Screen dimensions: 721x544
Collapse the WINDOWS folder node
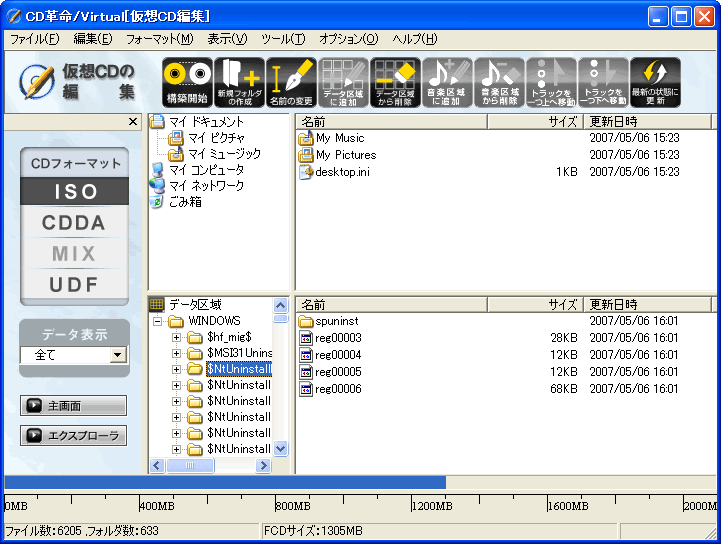(x=157, y=321)
